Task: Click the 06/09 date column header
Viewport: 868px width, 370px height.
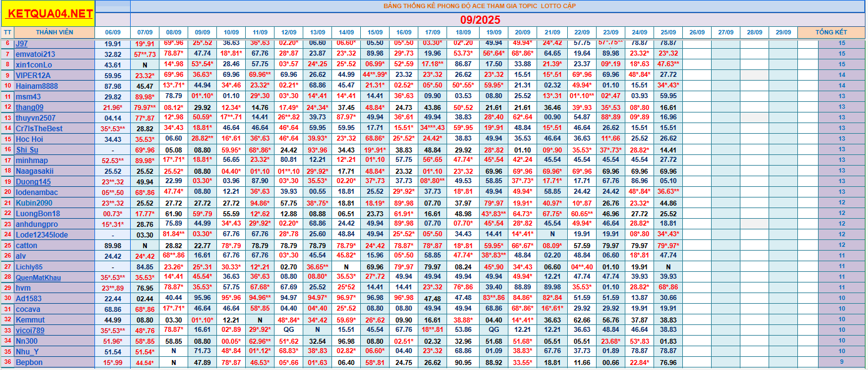Action: 113,32
